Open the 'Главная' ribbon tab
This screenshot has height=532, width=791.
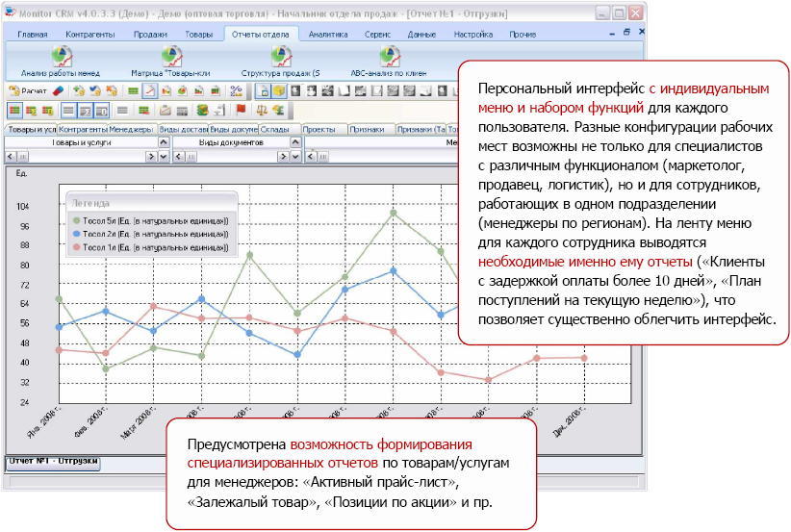[x=33, y=35]
